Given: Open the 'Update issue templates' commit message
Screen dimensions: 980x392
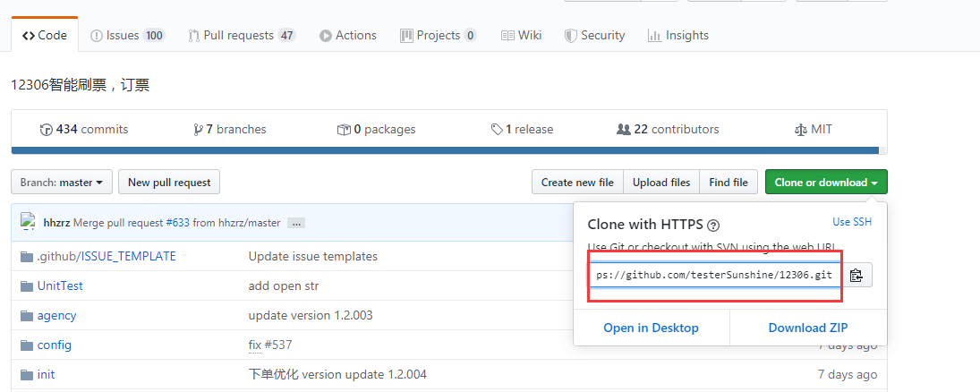Looking at the screenshot, I should click(x=313, y=256).
